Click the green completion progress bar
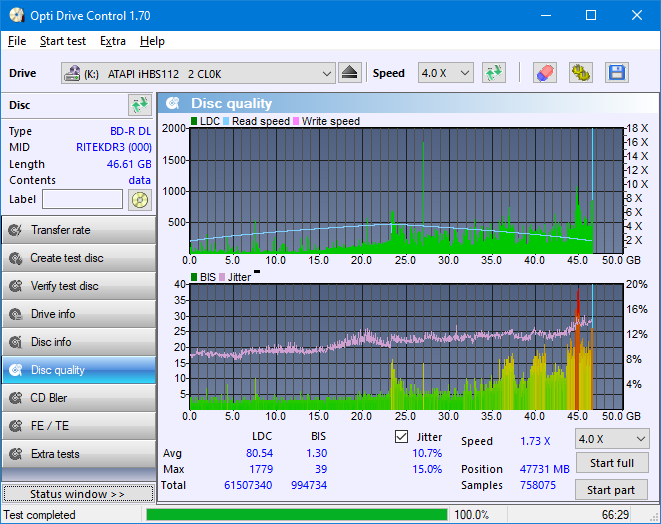Image resolution: width=661 pixels, height=524 pixels. (296, 515)
